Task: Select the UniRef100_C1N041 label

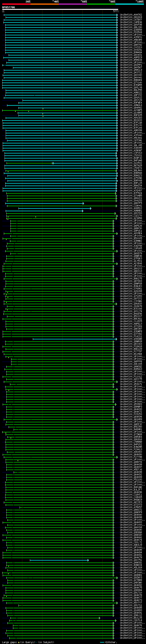Action: pyautogui.click(x=131, y=206)
